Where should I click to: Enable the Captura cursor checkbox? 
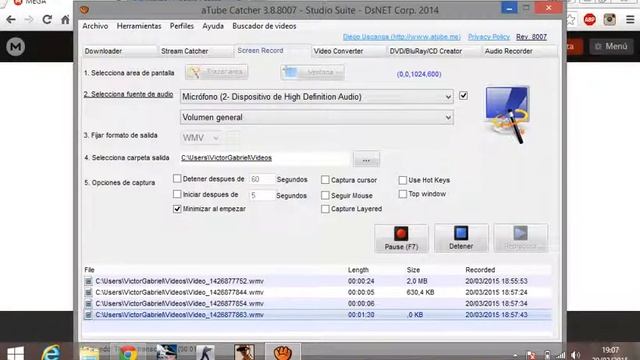pos(325,180)
